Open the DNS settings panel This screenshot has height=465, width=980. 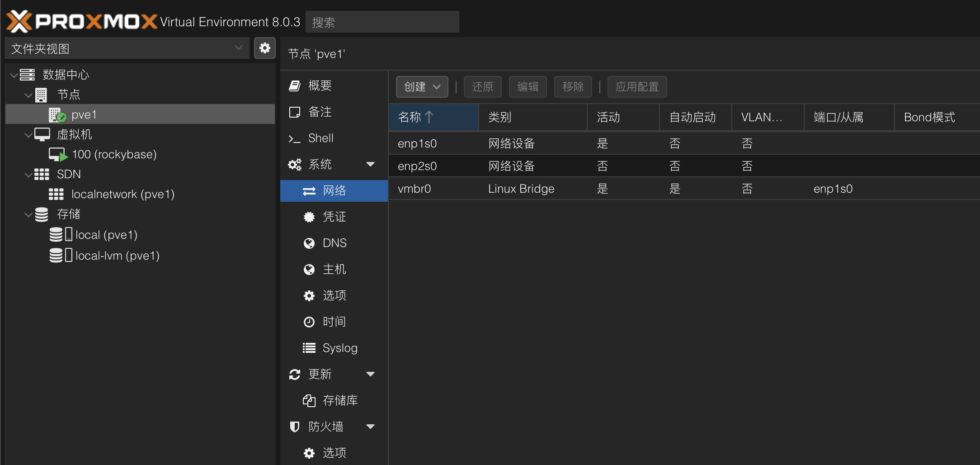[x=334, y=243]
